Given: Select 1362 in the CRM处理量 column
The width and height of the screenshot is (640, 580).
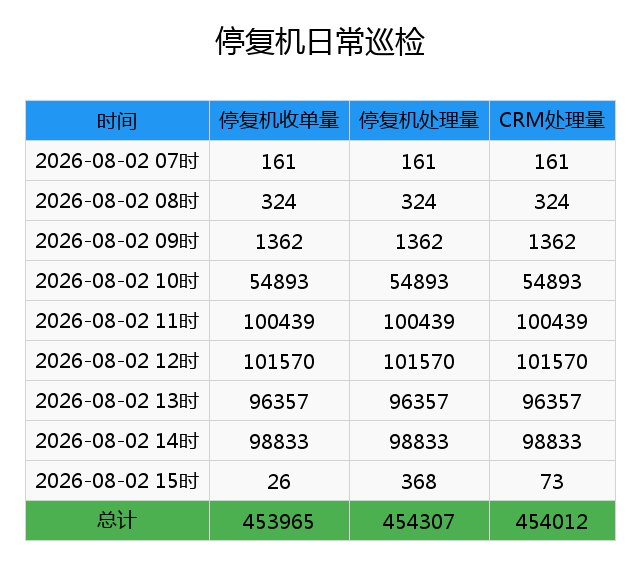Looking at the screenshot, I should coord(552,241).
